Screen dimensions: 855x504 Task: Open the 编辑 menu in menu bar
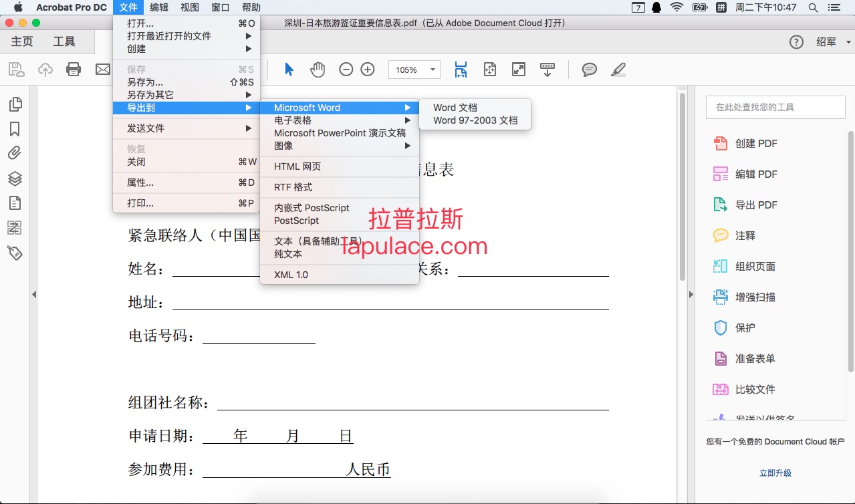pos(159,7)
